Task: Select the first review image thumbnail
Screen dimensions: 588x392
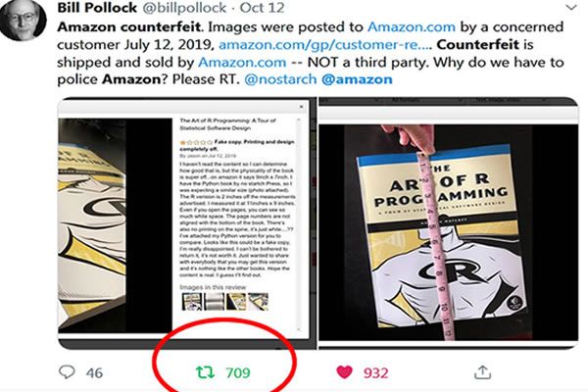Action: pos(192,302)
